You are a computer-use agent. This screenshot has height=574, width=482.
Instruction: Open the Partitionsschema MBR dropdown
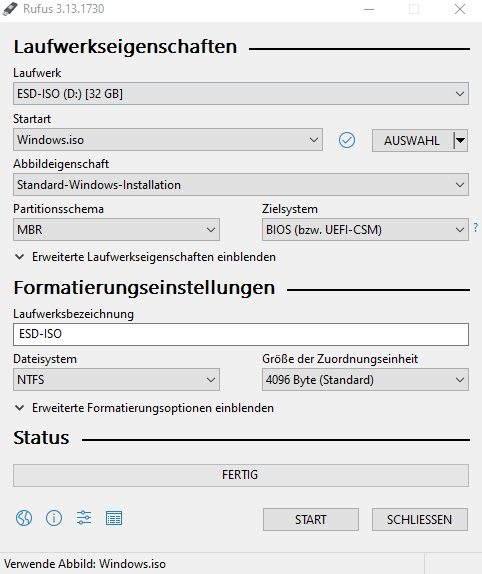pyautogui.click(x=116, y=230)
